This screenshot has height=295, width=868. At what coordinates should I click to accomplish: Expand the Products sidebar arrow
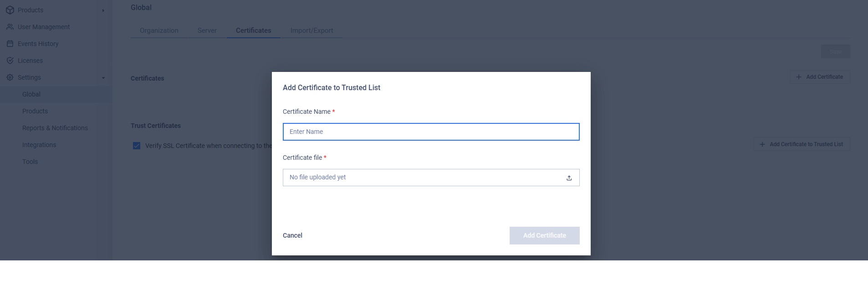click(103, 10)
